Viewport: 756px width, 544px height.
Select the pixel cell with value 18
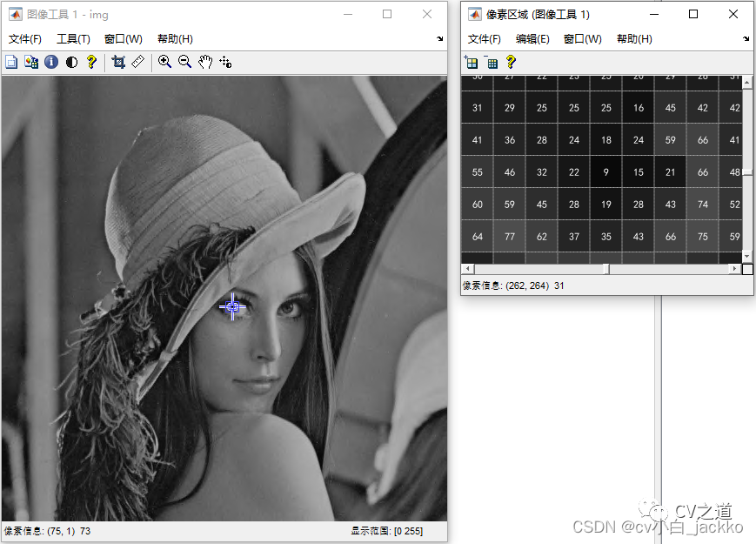pyautogui.click(x=606, y=140)
